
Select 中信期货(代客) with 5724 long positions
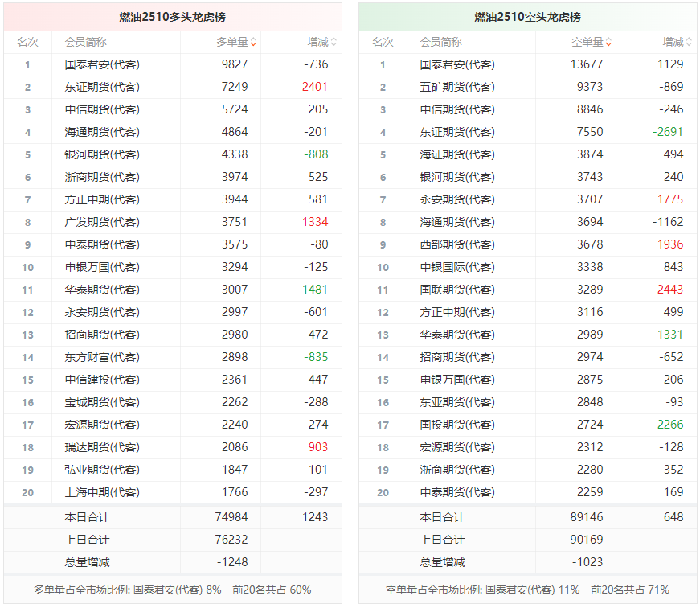[102, 110]
